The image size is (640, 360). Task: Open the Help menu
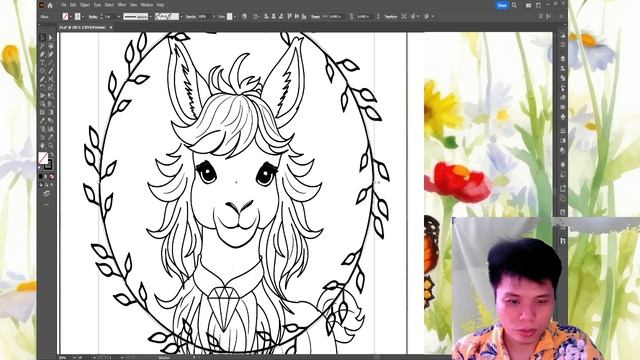tap(160, 5)
